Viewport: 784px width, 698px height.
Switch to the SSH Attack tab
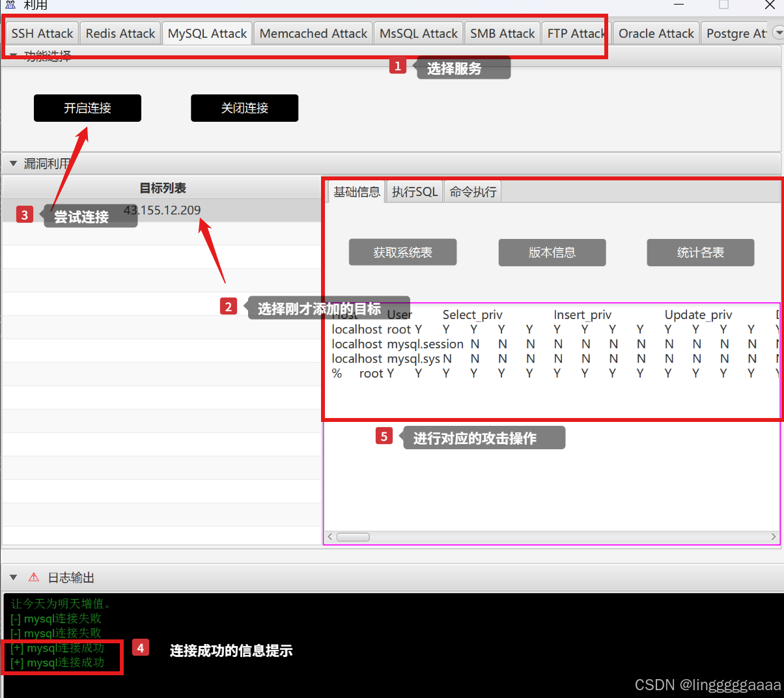(x=42, y=33)
